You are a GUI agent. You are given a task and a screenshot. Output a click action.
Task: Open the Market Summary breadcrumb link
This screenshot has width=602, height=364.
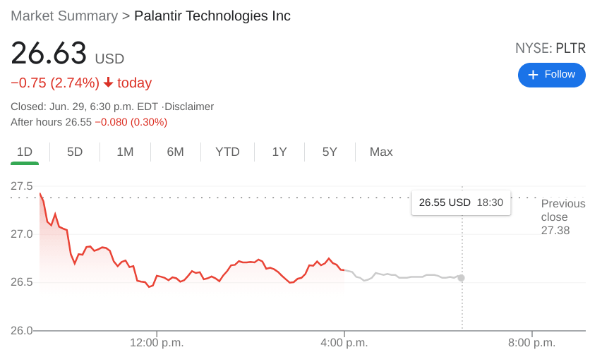(64, 16)
